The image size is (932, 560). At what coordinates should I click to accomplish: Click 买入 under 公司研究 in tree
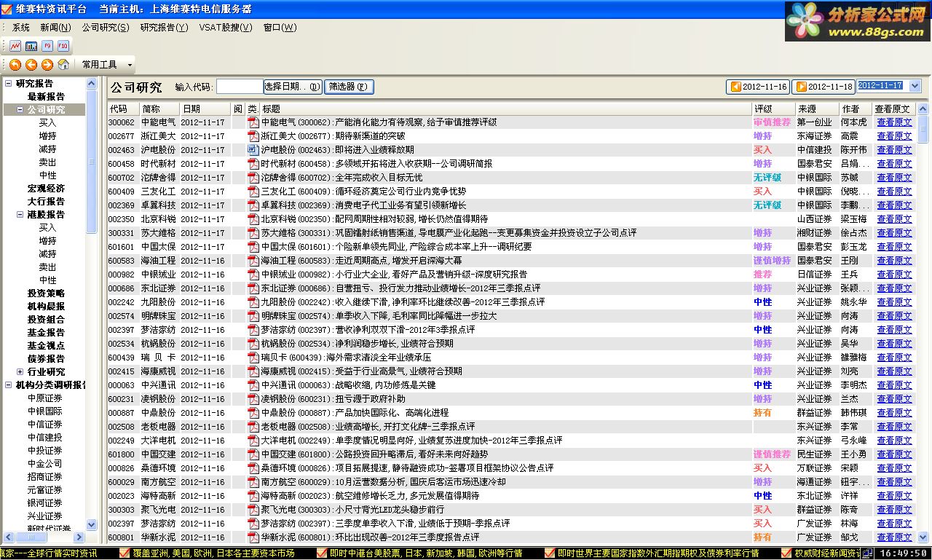point(47,123)
